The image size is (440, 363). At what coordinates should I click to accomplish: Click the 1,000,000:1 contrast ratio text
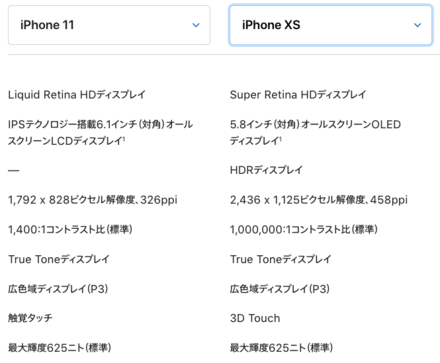[x=304, y=229]
